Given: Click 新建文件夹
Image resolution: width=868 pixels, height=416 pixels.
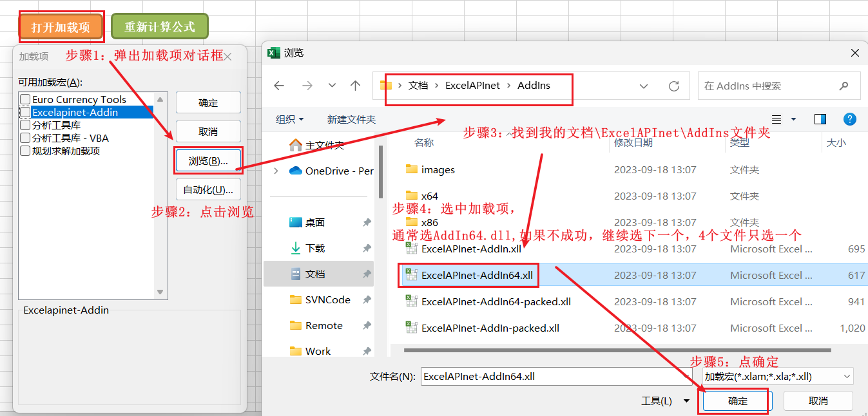Looking at the screenshot, I should pos(351,119).
